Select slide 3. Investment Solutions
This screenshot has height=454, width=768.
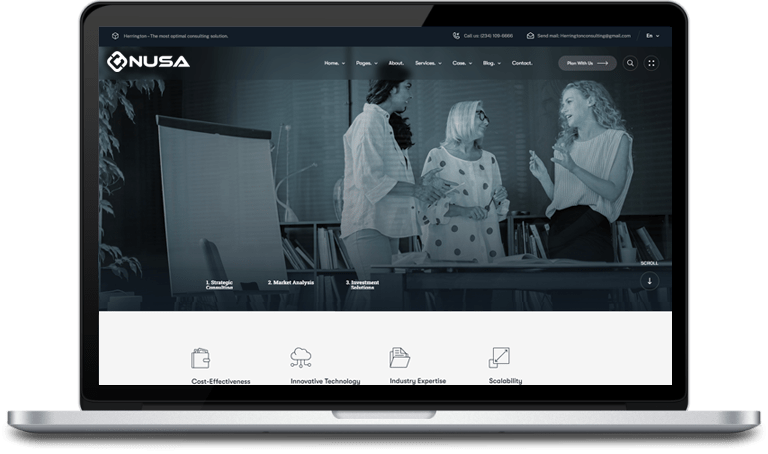(362, 285)
